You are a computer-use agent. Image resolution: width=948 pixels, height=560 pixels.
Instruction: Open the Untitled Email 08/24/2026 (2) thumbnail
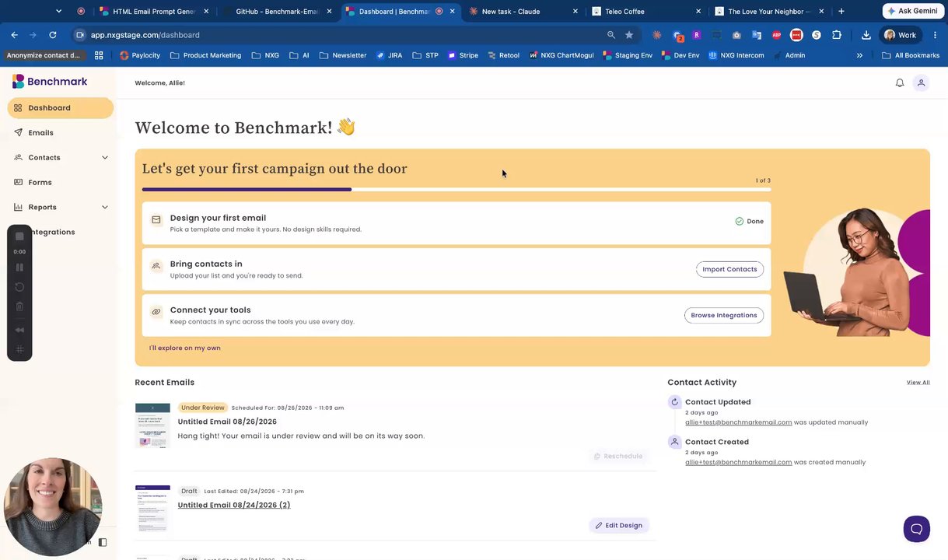point(152,509)
